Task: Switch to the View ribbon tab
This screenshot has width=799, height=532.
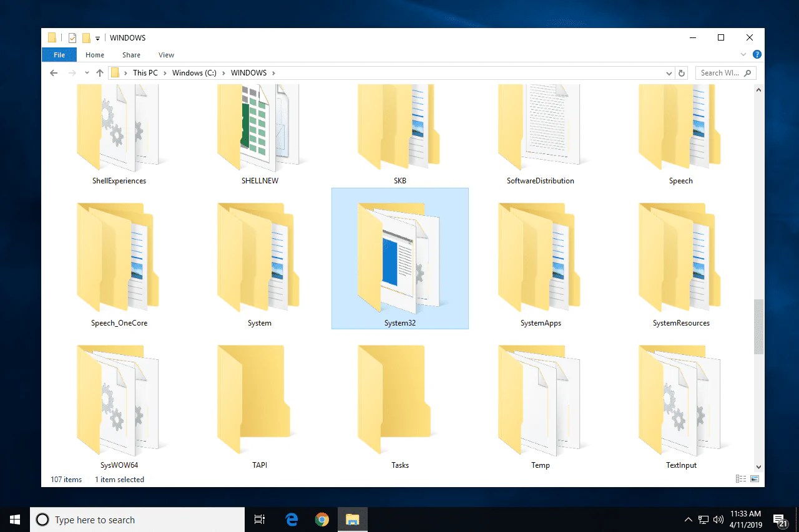Action: 166,55
